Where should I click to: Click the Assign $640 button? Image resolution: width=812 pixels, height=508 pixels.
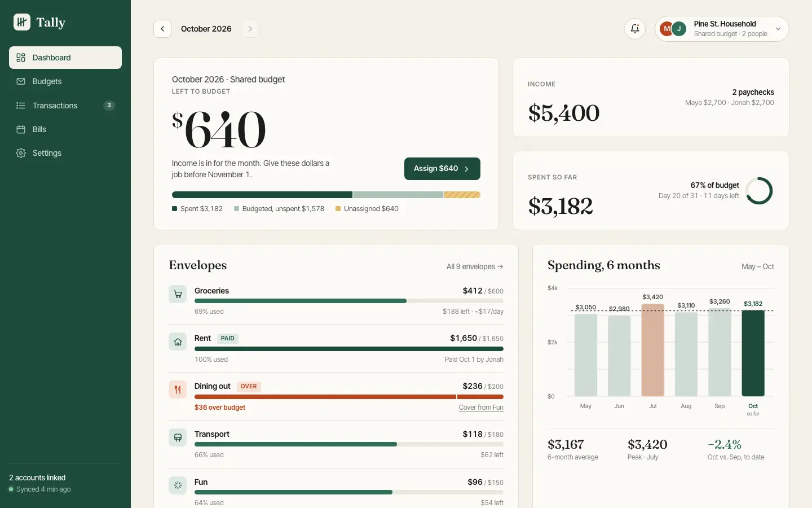click(442, 169)
